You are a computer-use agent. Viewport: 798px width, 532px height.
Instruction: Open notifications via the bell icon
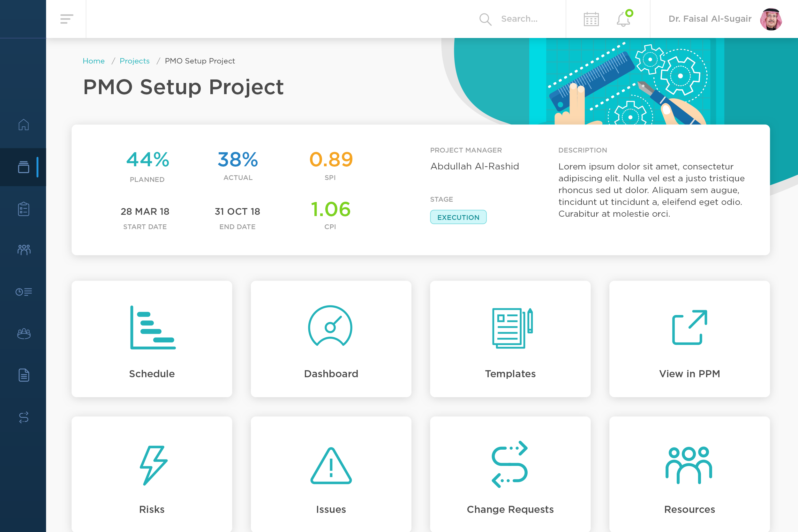[624, 20]
